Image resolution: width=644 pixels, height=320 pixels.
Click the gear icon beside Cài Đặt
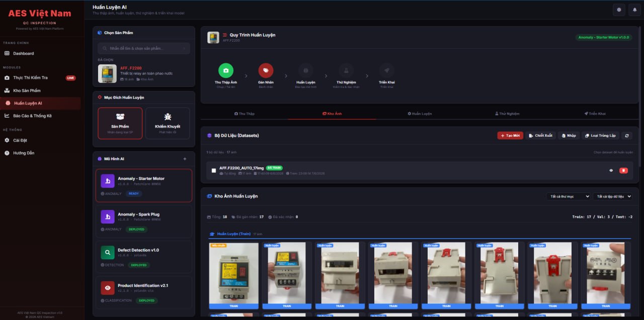pyautogui.click(x=7, y=140)
